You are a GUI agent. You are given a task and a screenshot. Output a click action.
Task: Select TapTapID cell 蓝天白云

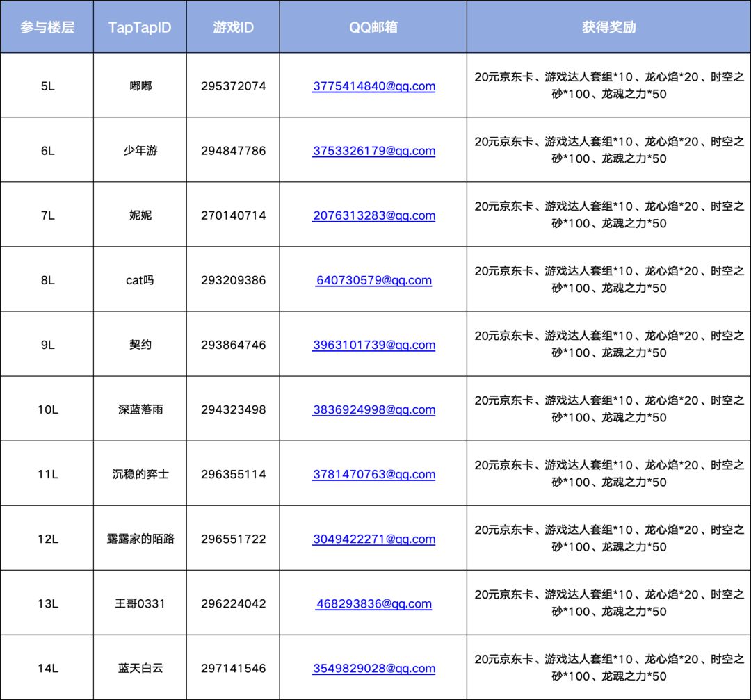[x=140, y=667]
